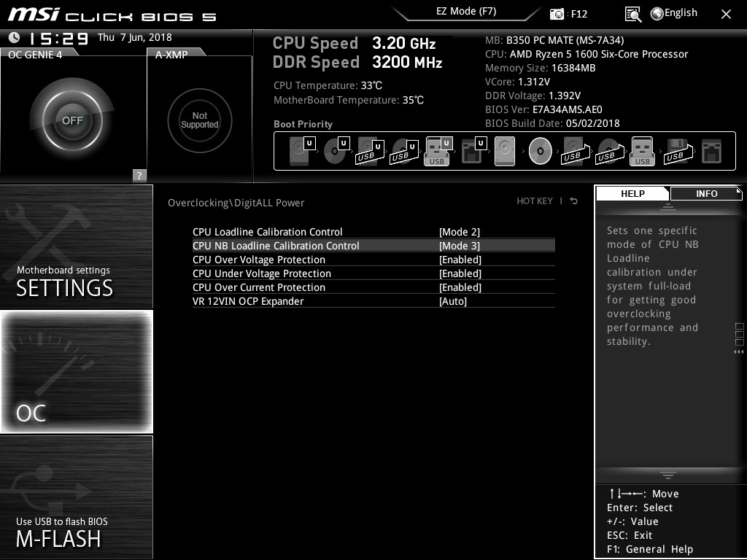
Task: Select the UEFI network boot device icon
Action: click(474, 151)
